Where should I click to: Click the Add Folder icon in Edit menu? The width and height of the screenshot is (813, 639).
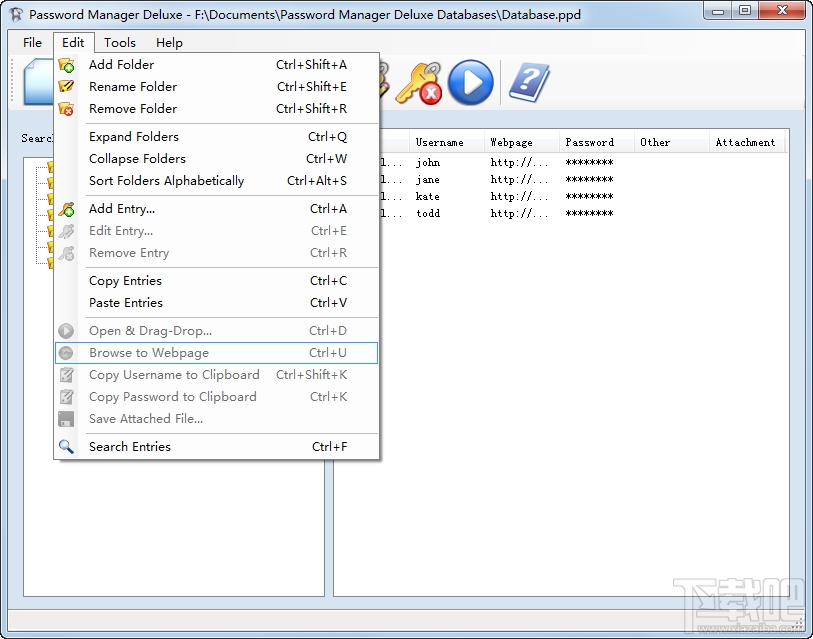67,64
